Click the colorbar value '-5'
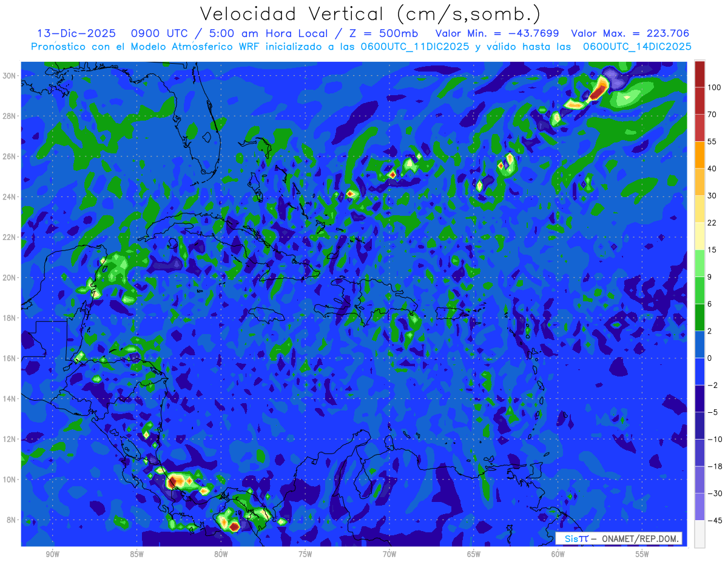 pos(712,412)
